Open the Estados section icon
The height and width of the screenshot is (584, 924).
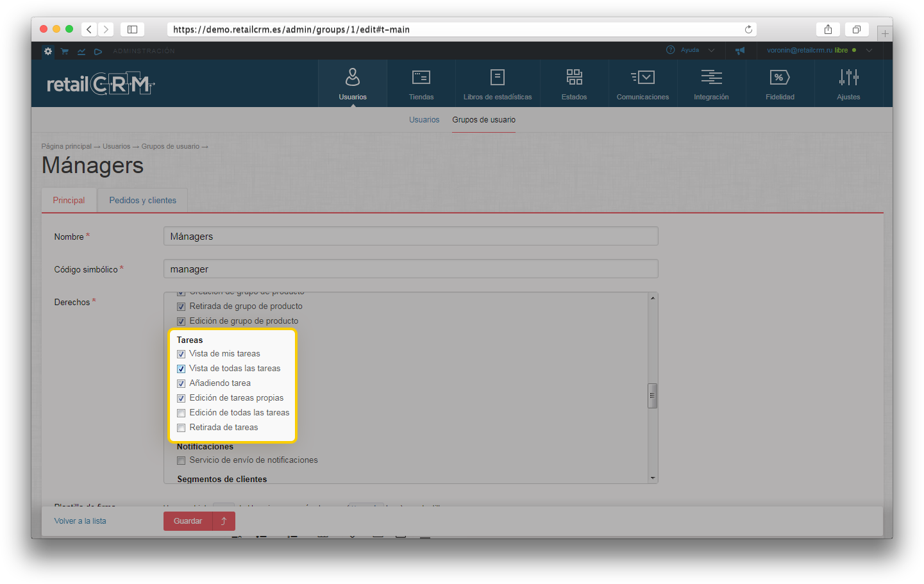[x=574, y=78]
